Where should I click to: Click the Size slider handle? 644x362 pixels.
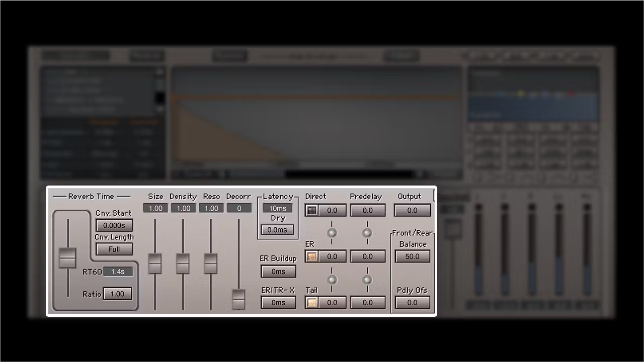click(155, 263)
